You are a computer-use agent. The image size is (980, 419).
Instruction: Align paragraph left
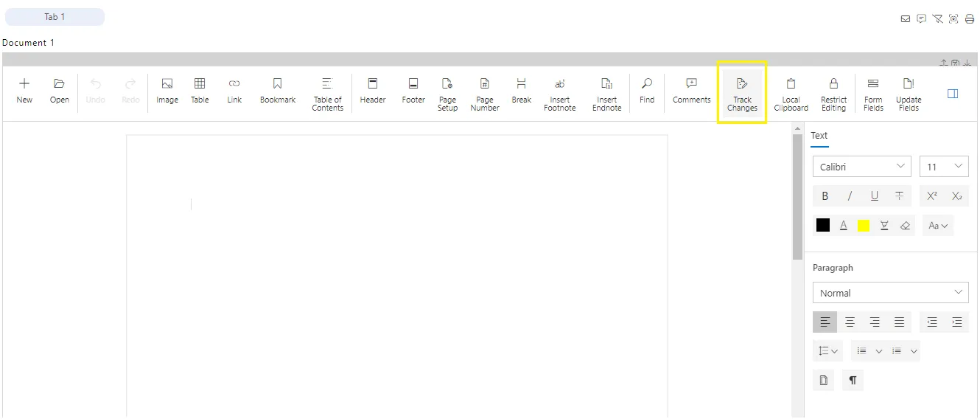tap(825, 322)
